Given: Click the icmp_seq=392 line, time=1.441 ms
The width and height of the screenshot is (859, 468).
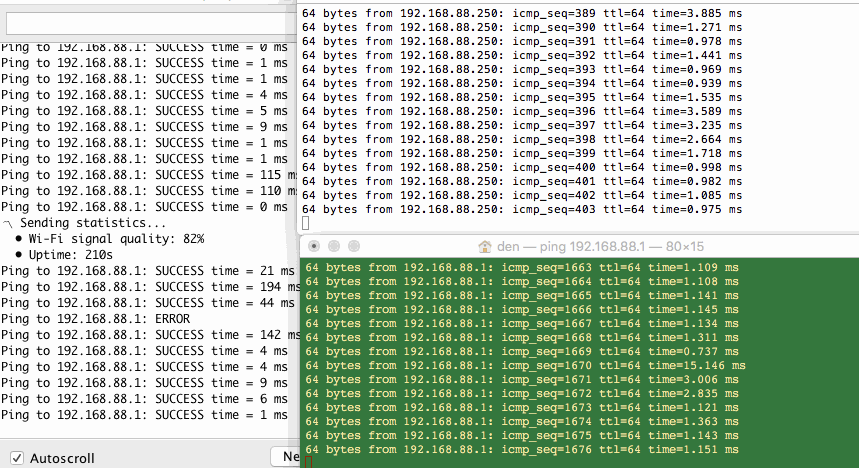Looking at the screenshot, I should pos(522,55).
